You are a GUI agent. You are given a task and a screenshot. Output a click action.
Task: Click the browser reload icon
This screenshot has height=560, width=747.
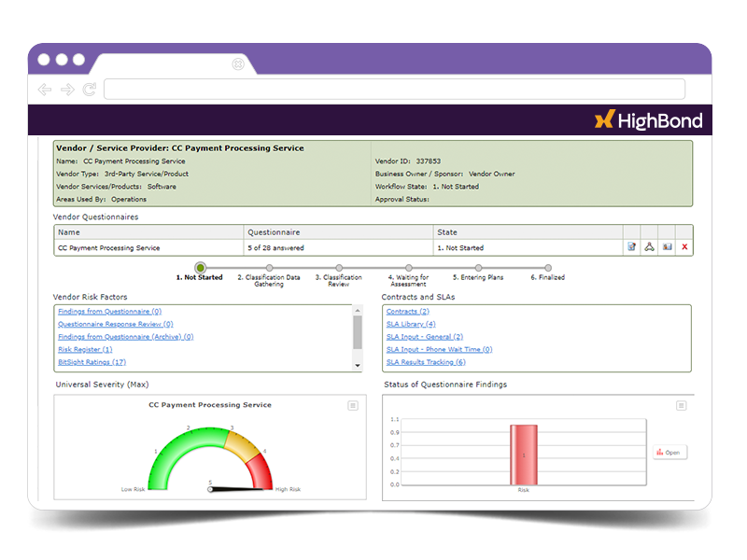[89, 89]
